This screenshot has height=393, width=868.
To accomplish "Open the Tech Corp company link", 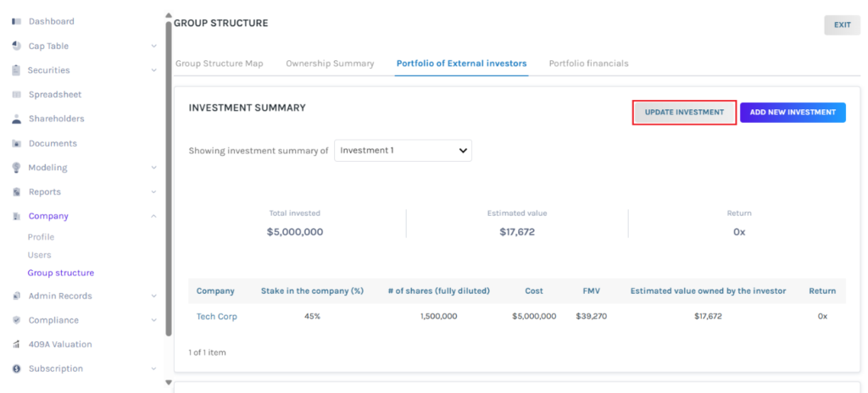I will (x=217, y=316).
